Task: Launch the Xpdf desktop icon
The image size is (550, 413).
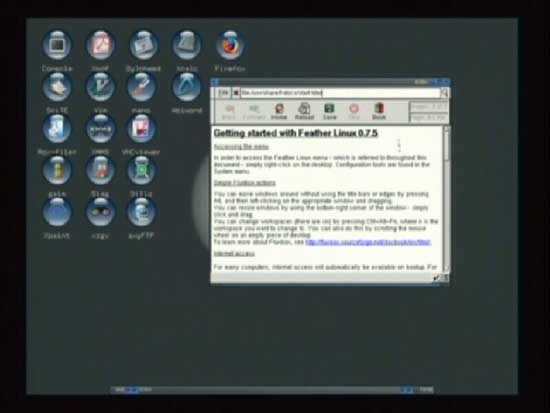Action: pyautogui.click(x=100, y=46)
